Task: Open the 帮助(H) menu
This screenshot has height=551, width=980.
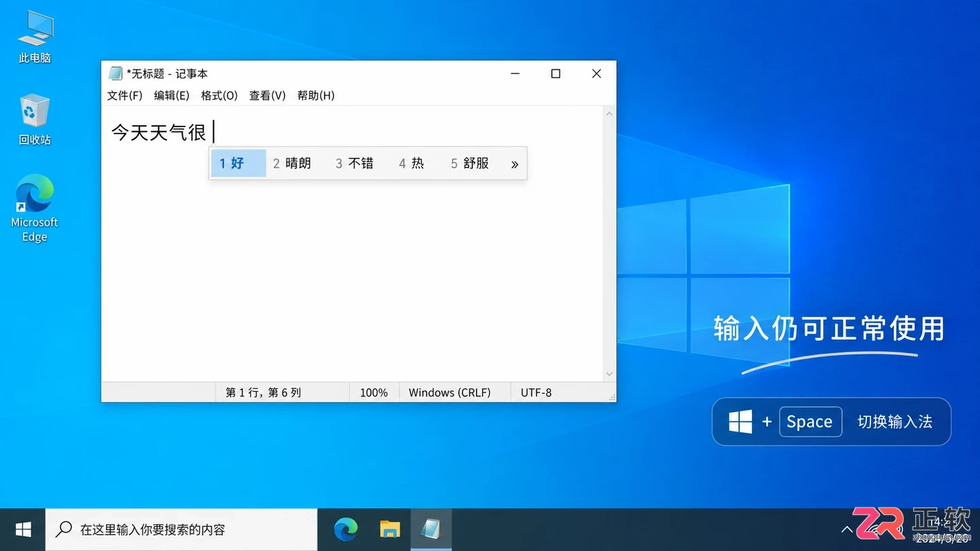Action: [316, 95]
